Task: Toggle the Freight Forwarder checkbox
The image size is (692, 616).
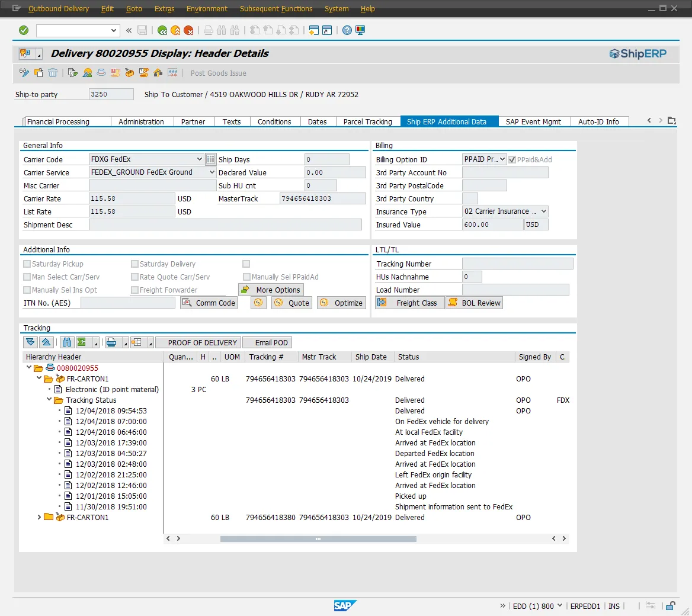Action: point(135,290)
